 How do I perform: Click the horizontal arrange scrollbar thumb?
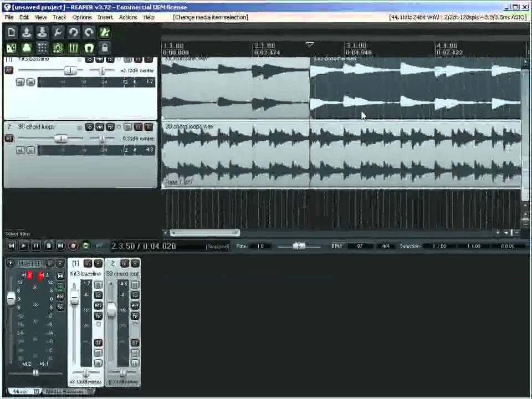(204, 233)
